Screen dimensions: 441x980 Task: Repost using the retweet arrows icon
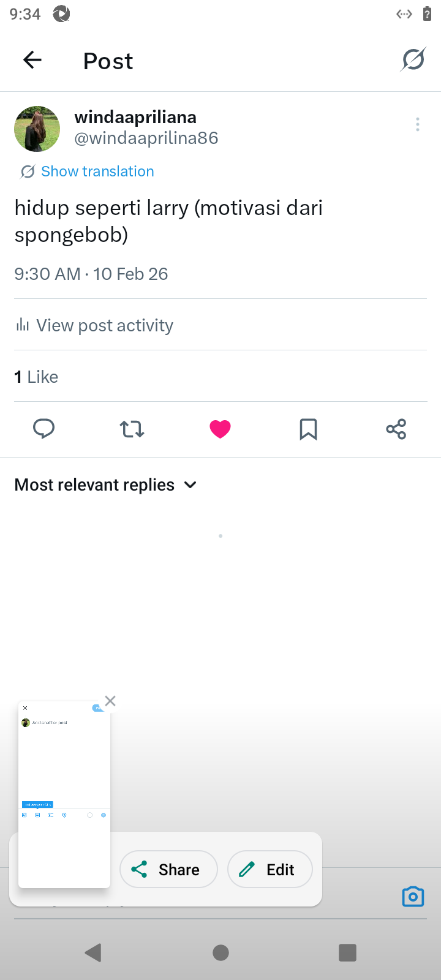pyautogui.click(x=132, y=429)
